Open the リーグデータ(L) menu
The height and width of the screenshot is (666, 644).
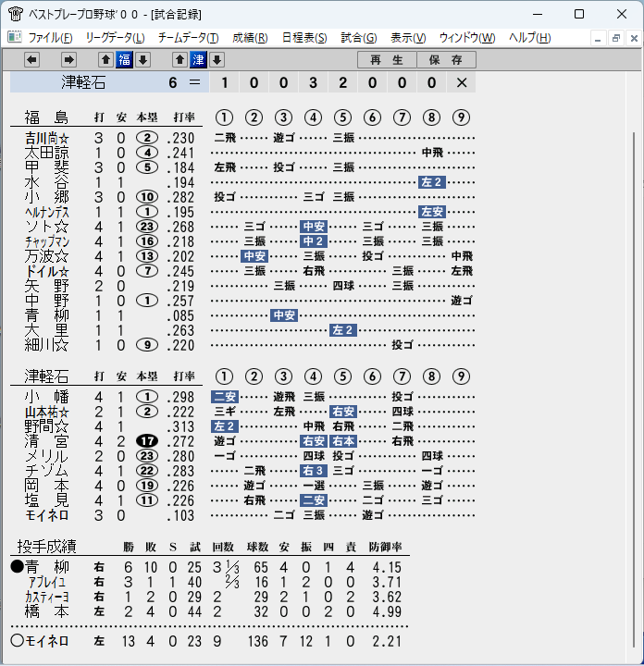[115, 38]
